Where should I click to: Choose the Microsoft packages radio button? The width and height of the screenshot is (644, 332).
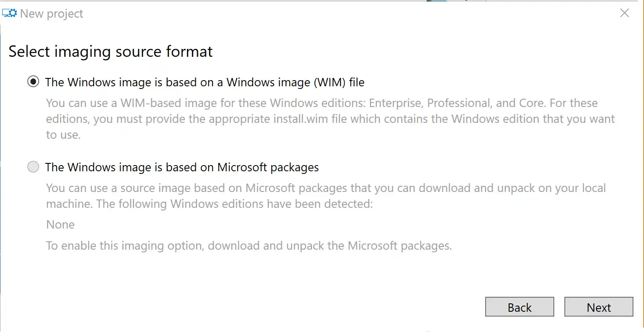(33, 167)
